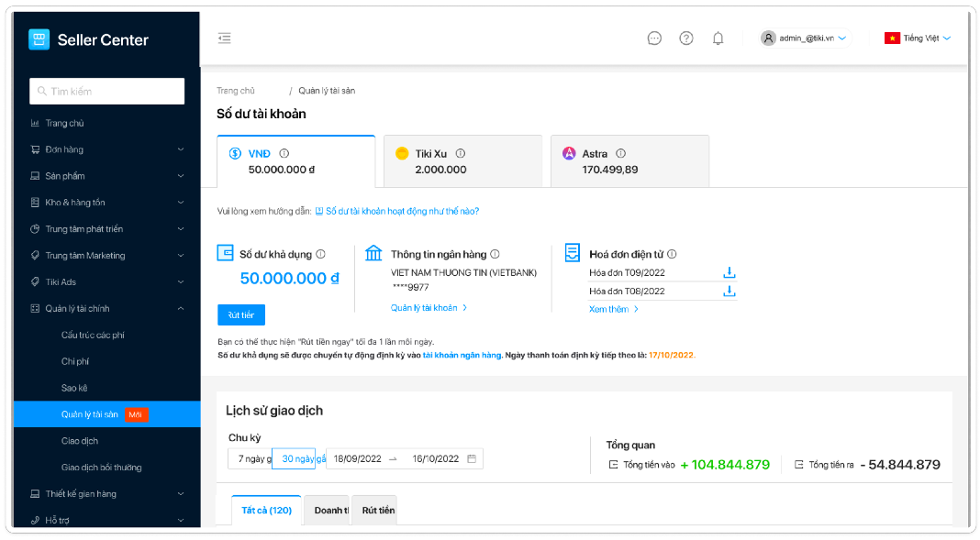
Task: Select Quản lý tài sản menu item
Action: tap(106, 414)
